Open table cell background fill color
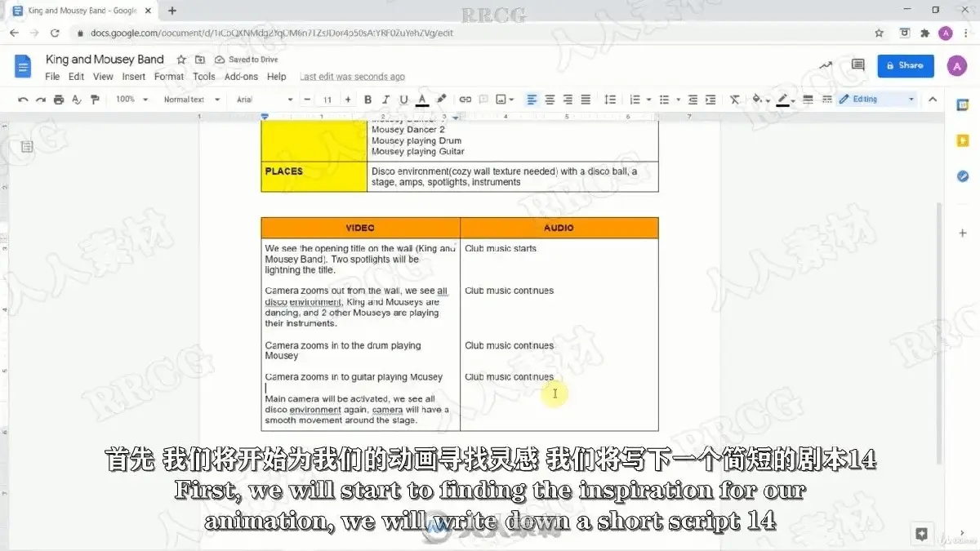This screenshot has width=980, height=551. click(759, 100)
